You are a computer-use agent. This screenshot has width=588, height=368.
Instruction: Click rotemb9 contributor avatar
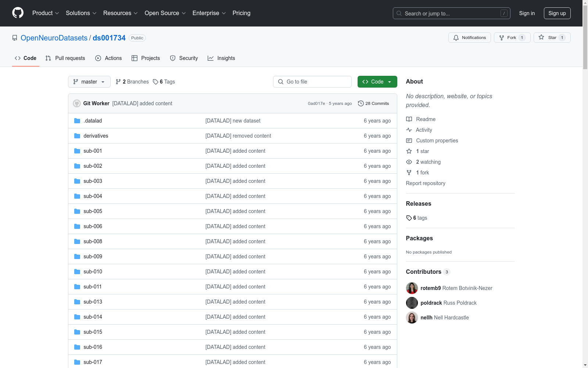[412, 288]
